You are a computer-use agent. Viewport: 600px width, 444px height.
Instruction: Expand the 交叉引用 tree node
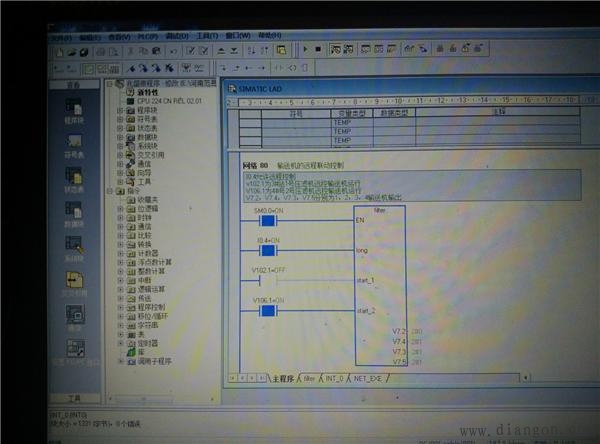pos(120,155)
